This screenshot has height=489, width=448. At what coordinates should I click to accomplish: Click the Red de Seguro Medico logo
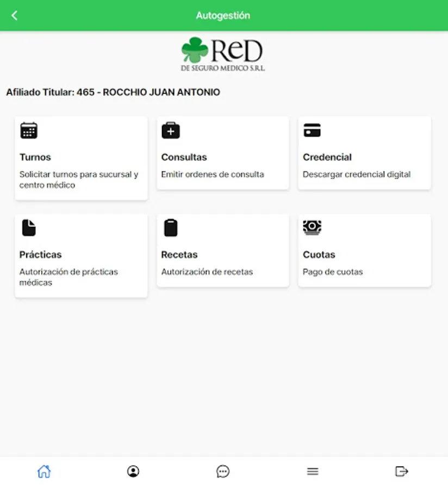click(x=223, y=54)
